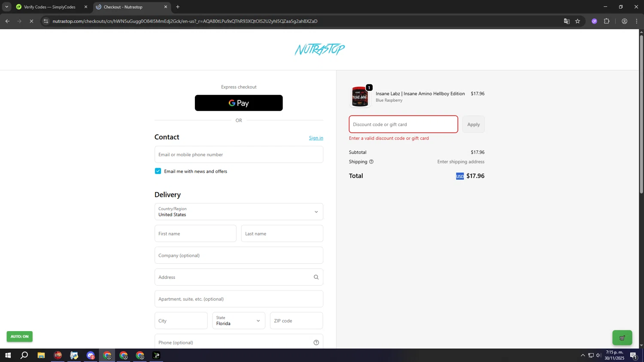Open the Chrome three-dot menu
Viewport: 644px width, 362px height.
click(637, 21)
